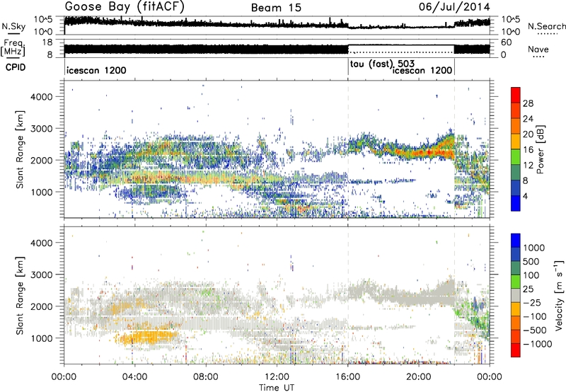The height and width of the screenshot is (392, 566).
Task: Pick the red bottom segment of the velocity colorbar
Action: (516, 350)
